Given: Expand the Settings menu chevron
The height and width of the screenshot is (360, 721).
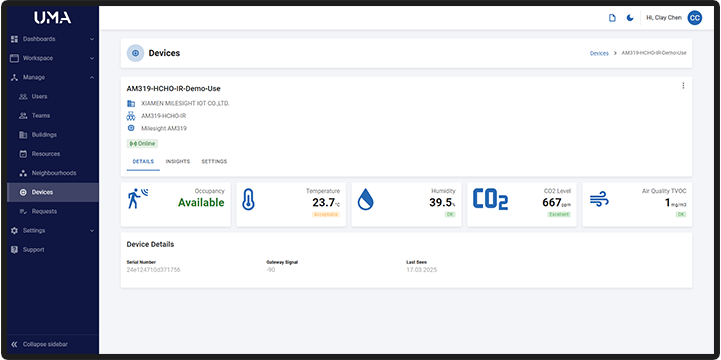Looking at the screenshot, I should pyautogui.click(x=92, y=231).
